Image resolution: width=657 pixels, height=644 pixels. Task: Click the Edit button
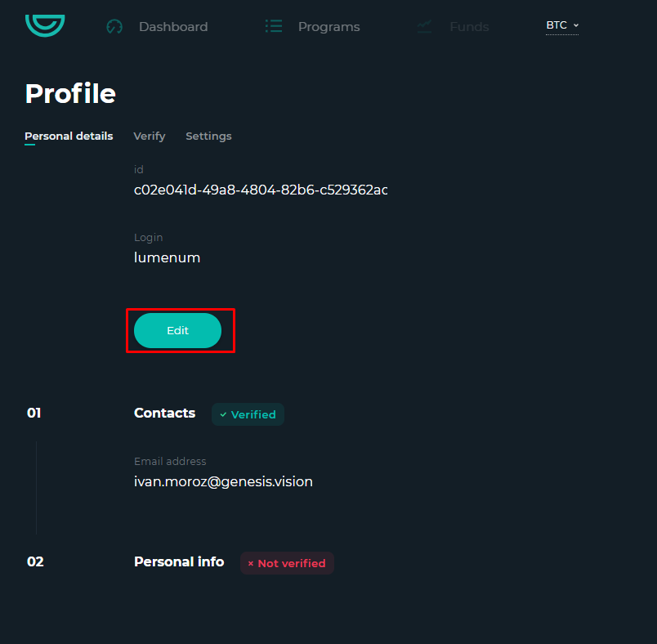177,331
